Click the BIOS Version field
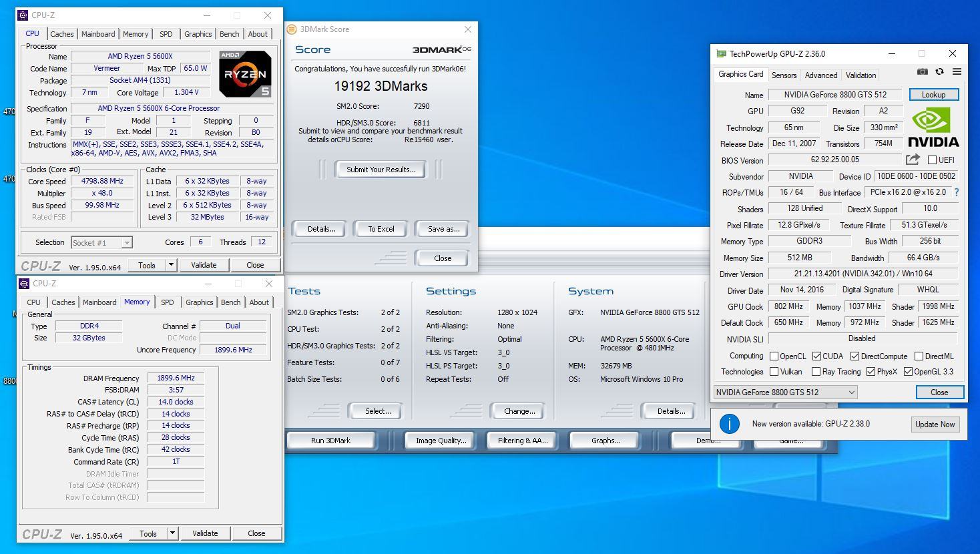 834,160
